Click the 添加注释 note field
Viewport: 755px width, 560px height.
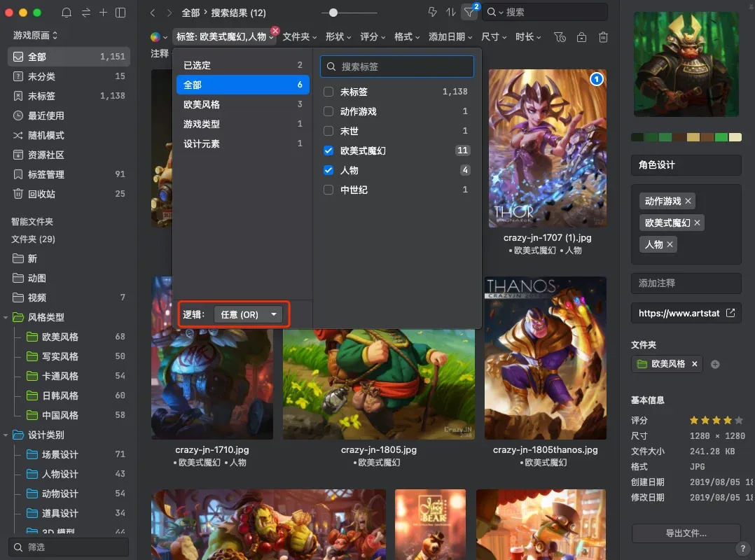pos(686,283)
